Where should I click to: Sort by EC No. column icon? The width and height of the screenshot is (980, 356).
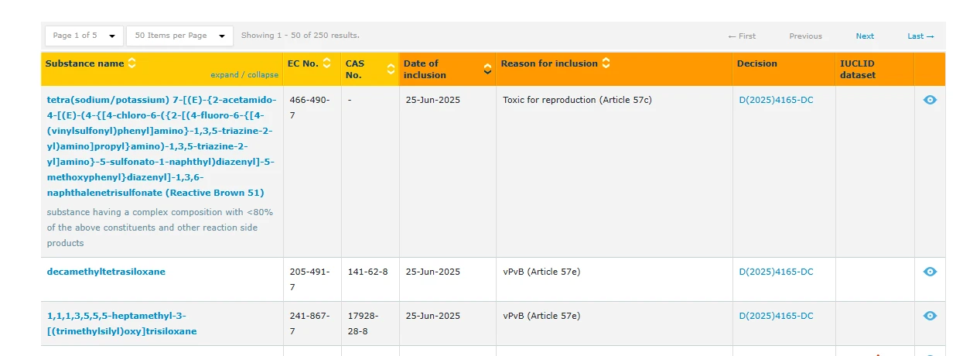coord(327,63)
